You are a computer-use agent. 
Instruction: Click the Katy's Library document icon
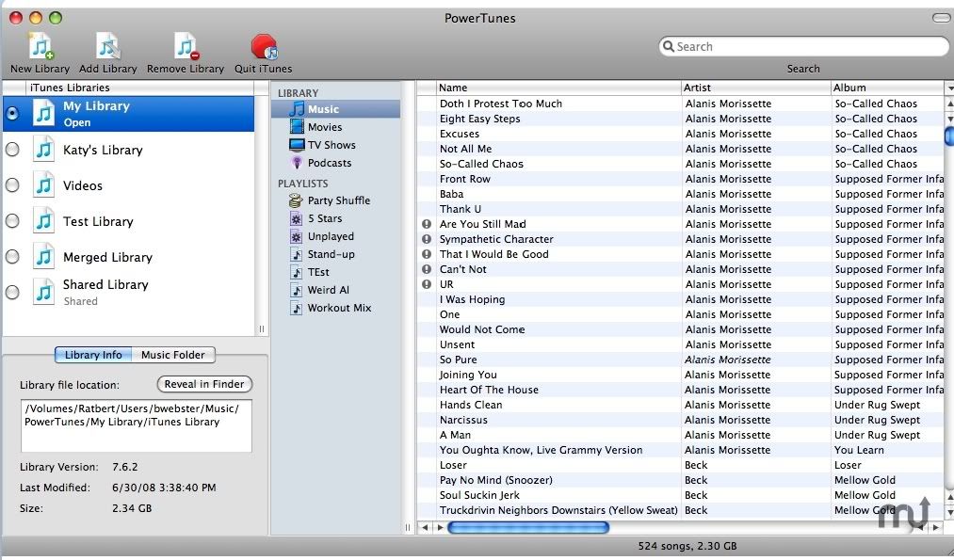[x=44, y=150]
